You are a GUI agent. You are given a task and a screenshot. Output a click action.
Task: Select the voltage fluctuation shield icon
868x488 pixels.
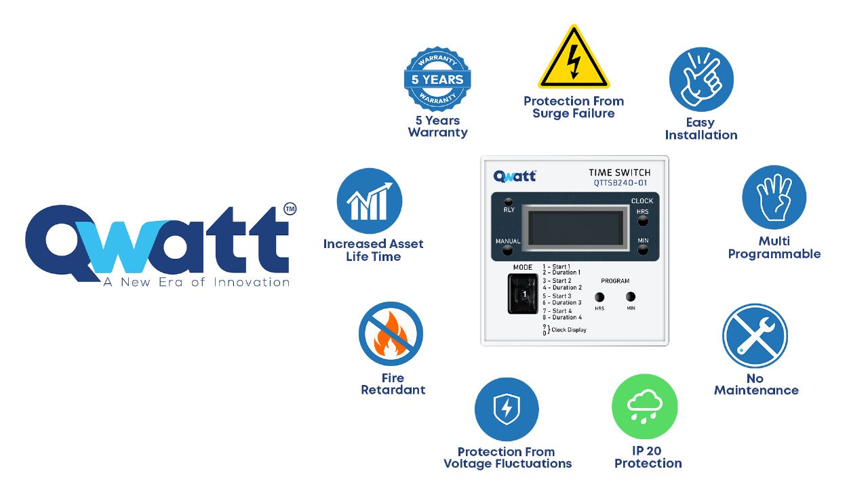(507, 409)
